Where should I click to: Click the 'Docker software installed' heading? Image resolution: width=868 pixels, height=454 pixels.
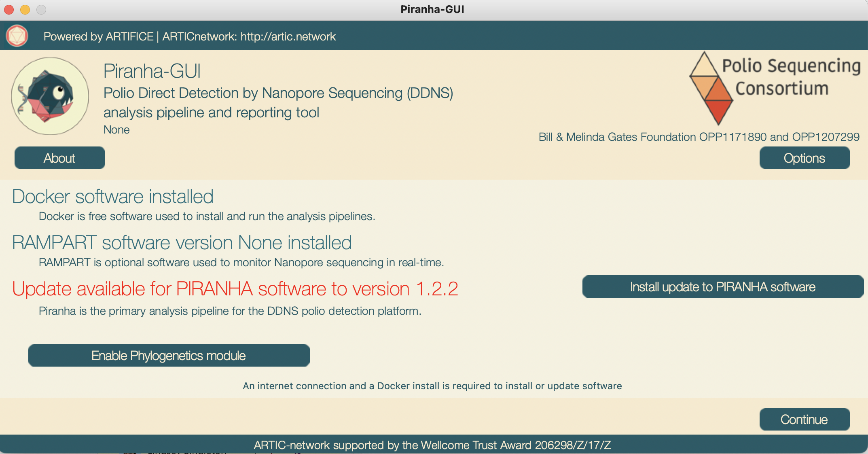[113, 197]
